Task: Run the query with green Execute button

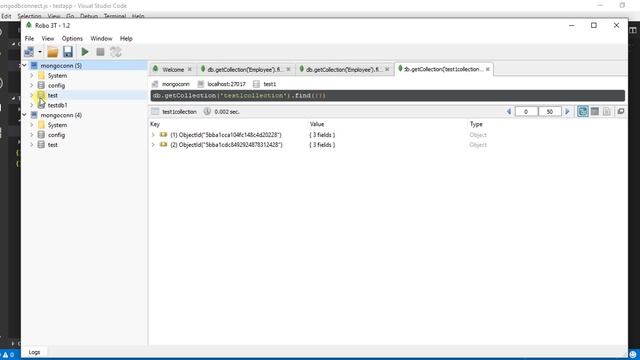Action: [x=85, y=52]
